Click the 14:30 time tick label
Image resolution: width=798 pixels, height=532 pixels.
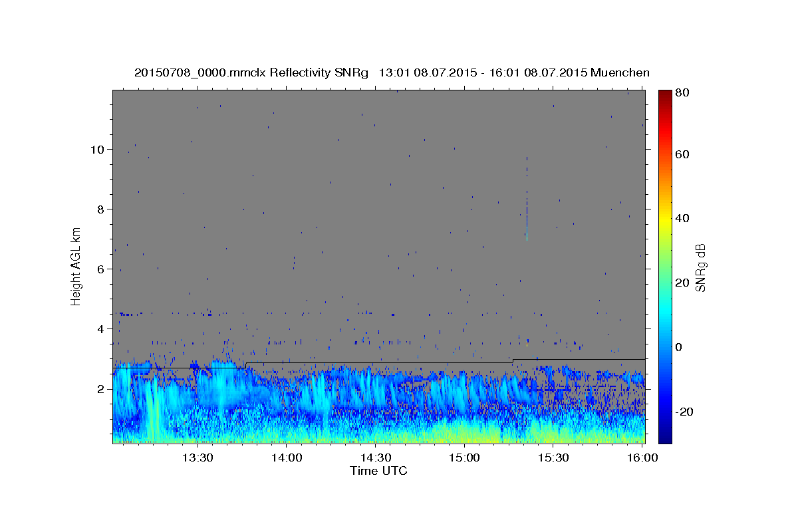[375, 458]
